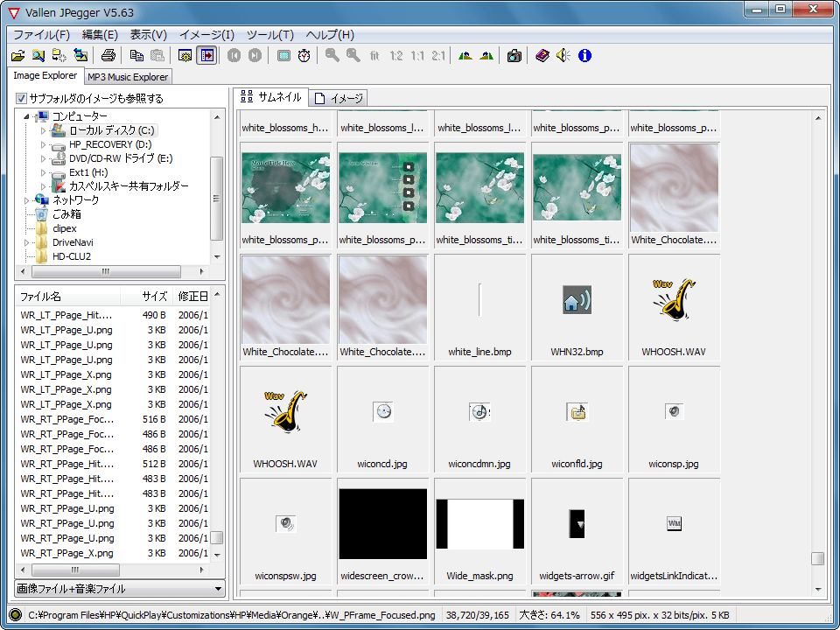Click the printer icon
The height and width of the screenshot is (630, 840).
pyautogui.click(x=108, y=56)
